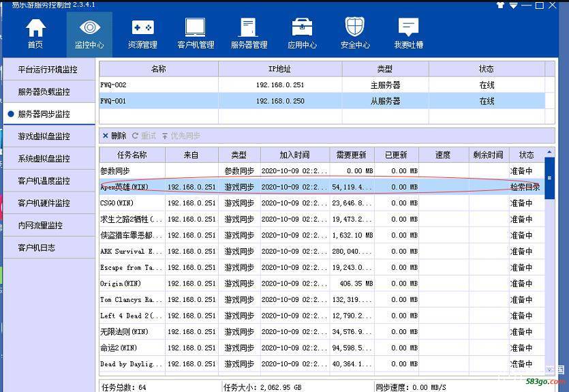Screen dimensions: 569x392
Task: Click the skin shirt icon in title bar
Action: [501, 5]
